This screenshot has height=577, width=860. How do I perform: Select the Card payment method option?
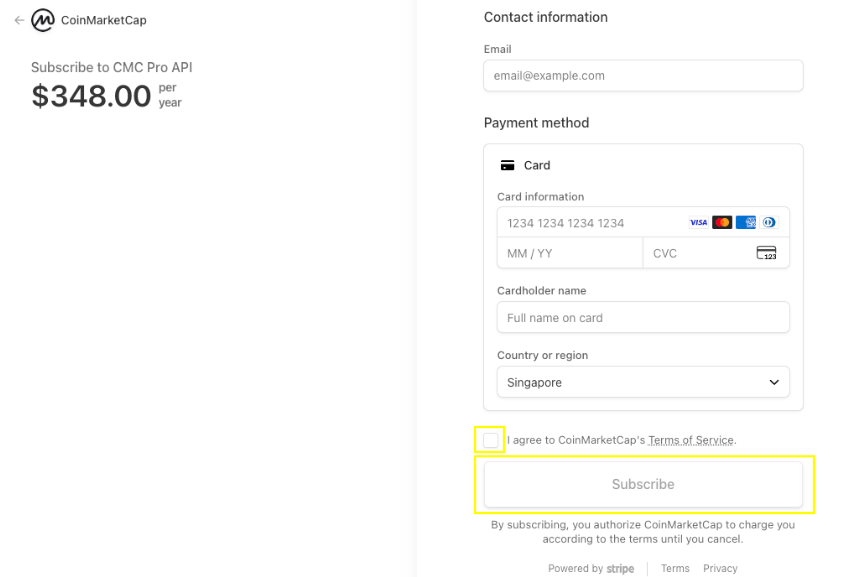525,165
